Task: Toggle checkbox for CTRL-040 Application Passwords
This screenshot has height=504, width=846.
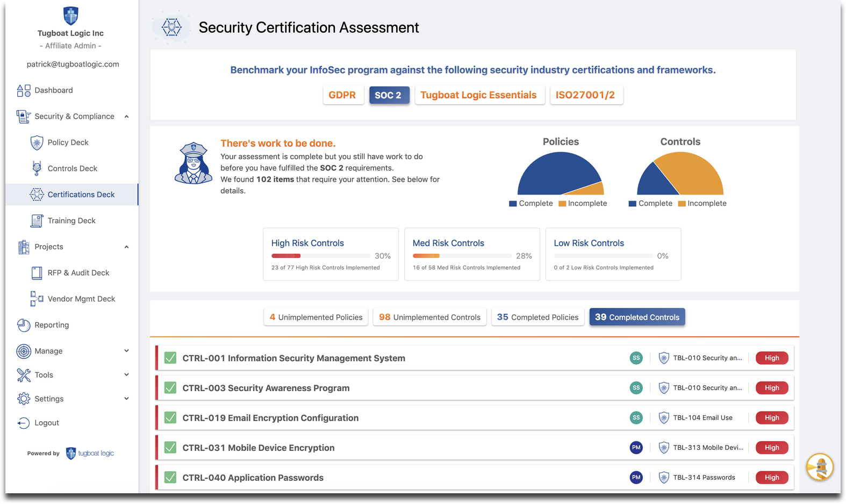Action: coord(170,477)
